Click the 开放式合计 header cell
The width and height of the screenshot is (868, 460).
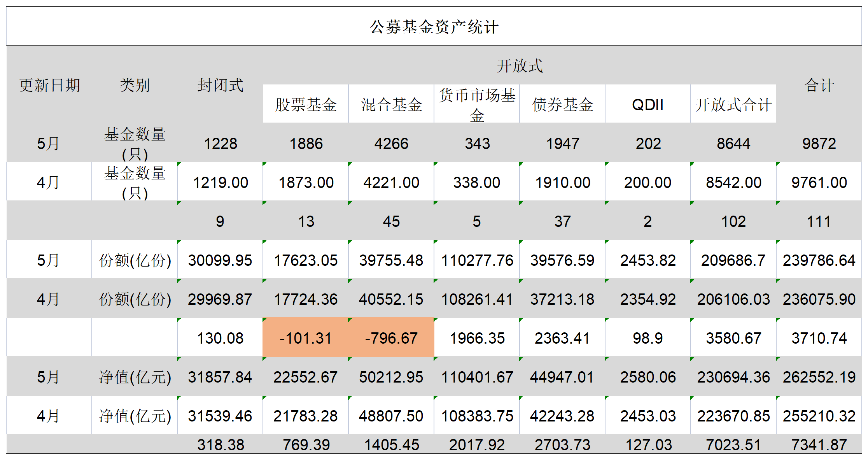click(x=733, y=104)
